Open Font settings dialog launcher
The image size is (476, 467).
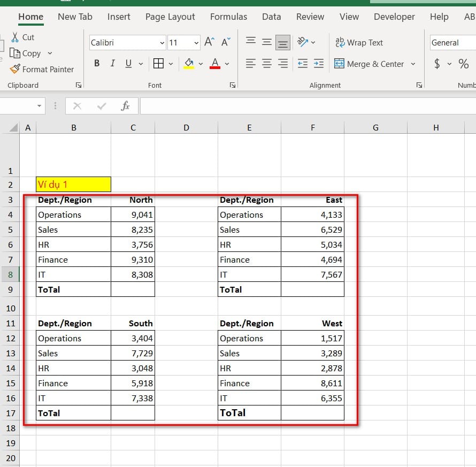tap(233, 85)
